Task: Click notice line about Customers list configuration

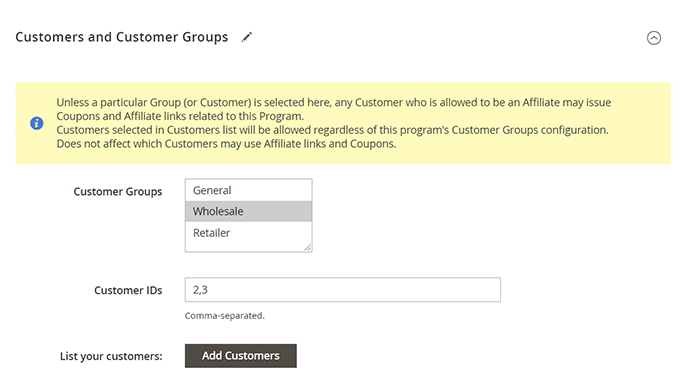Action: 332,130
